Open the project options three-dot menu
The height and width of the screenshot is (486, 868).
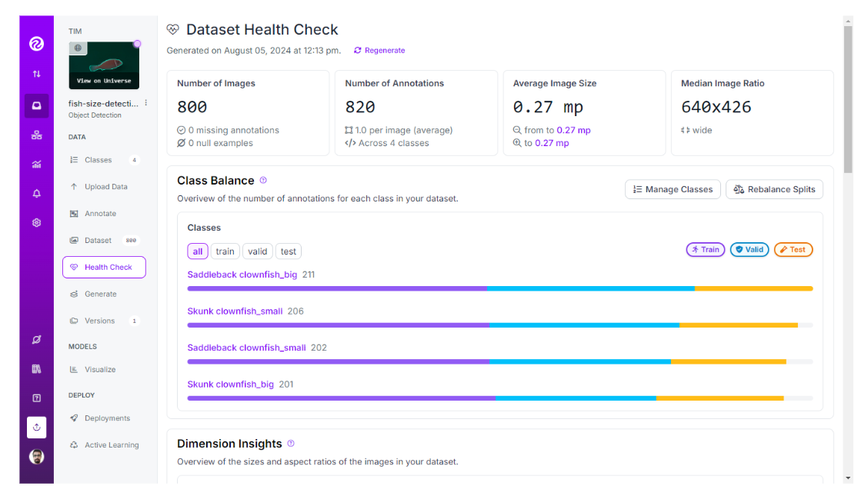point(146,103)
